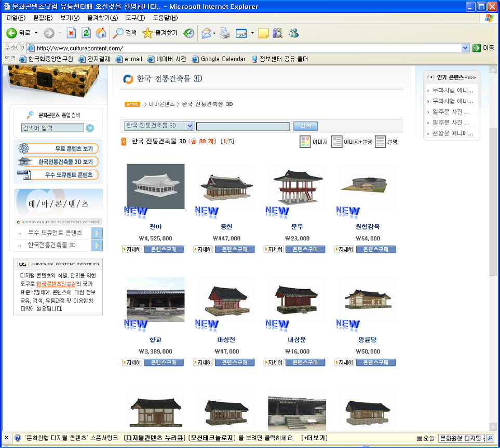
Task: Click the Print toolbar icon
Action: click(225, 33)
